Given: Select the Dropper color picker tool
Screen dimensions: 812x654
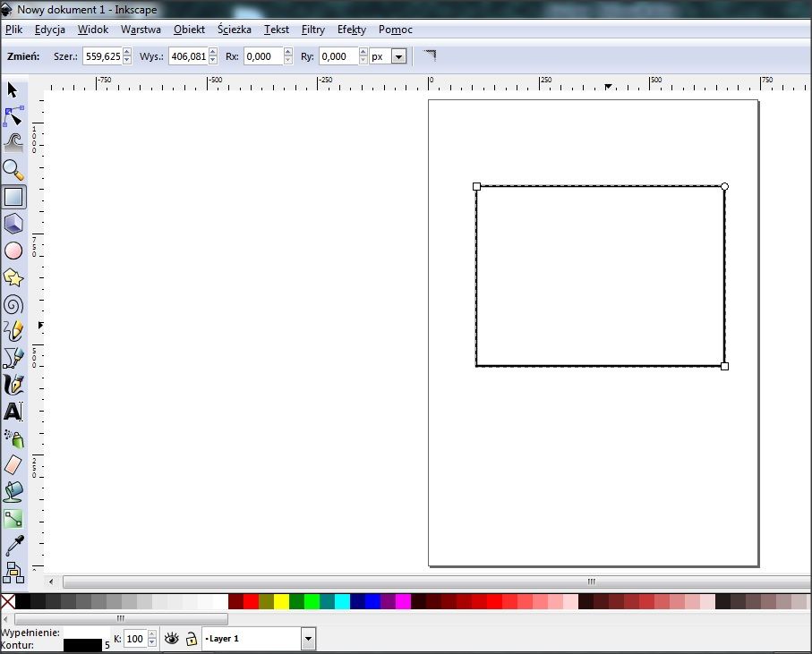Looking at the screenshot, I should pos(13,544).
